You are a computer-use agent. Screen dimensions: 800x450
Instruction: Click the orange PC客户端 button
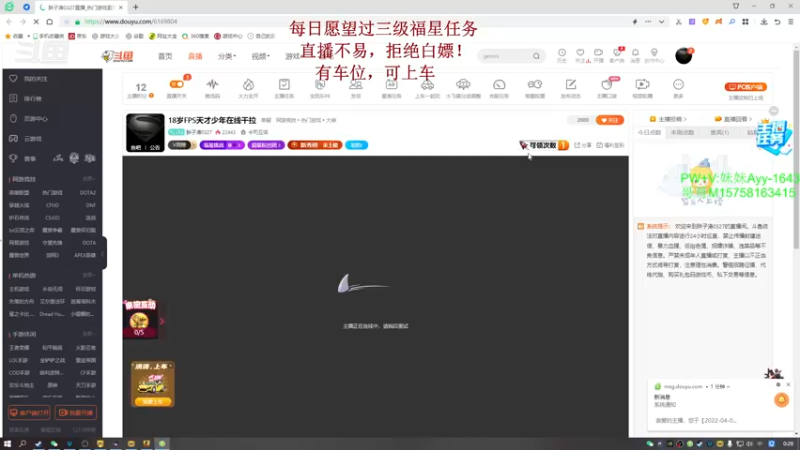pyautogui.click(x=745, y=87)
